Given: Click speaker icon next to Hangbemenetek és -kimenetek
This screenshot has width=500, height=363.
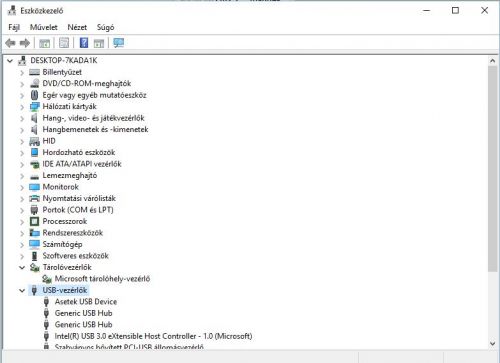Looking at the screenshot, I should coord(34,129).
